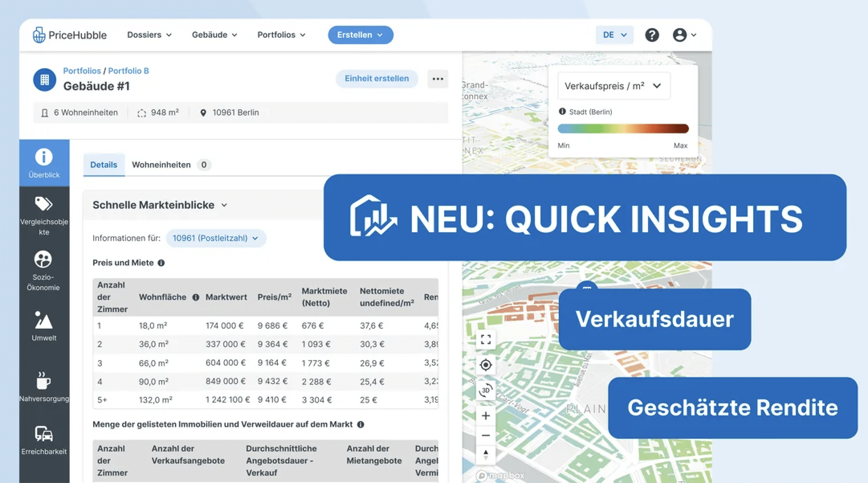Click the info icon next to Preis und Miete
Screen dimensions: 868x483
pyautogui.click(x=161, y=263)
